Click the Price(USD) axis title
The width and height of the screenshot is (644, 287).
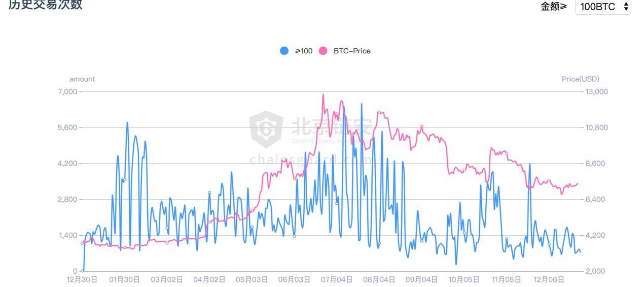(x=580, y=79)
